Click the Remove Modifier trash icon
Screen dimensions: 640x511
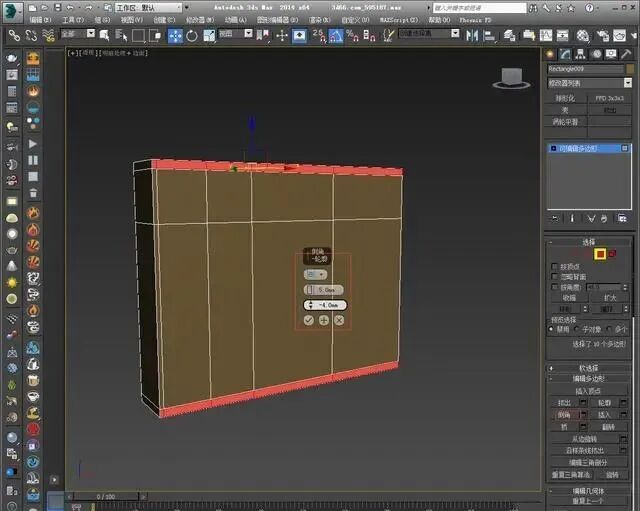(x=604, y=218)
